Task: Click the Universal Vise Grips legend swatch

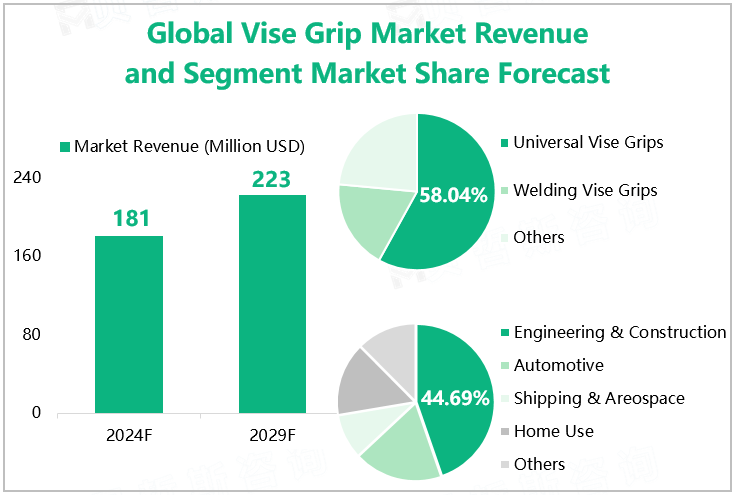Action: tap(505, 143)
